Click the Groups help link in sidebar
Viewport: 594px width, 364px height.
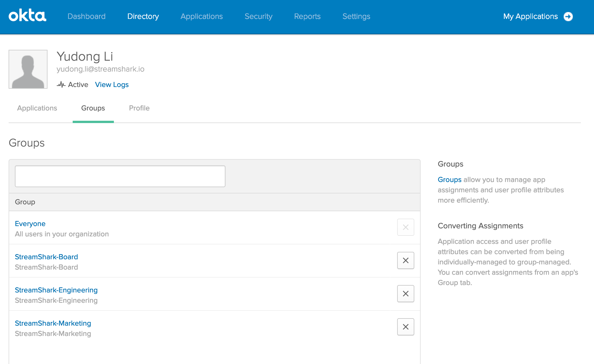[x=450, y=179]
